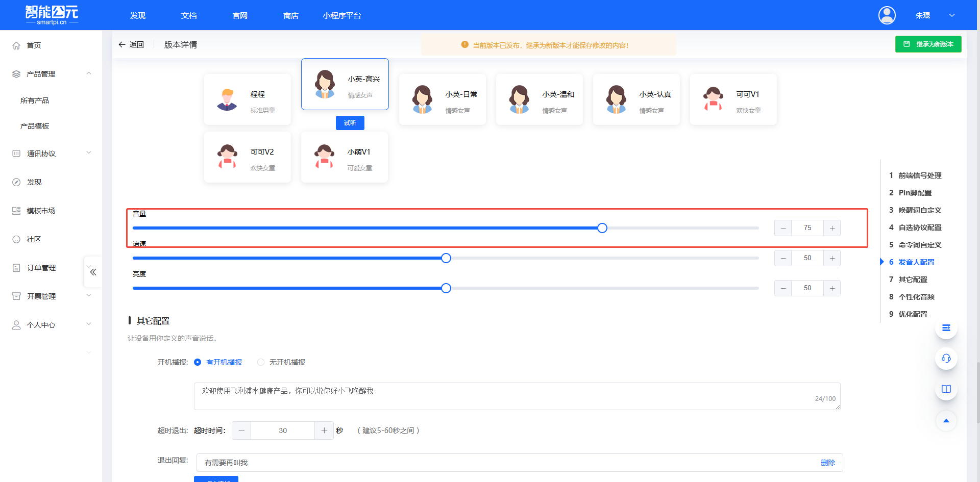This screenshot has width=980, height=482.
Task: Open the 朱琨 account dropdown
Action: (923, 15)
